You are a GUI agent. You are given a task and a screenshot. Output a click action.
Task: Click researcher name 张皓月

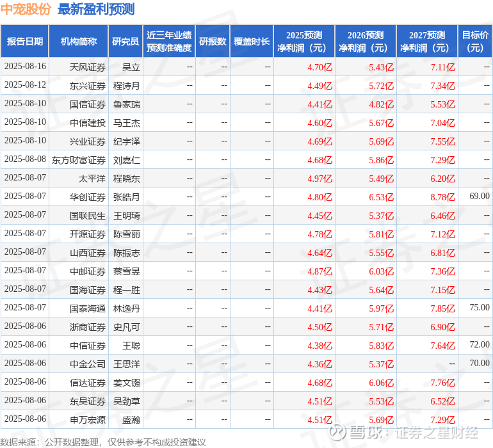coord(127,197)
